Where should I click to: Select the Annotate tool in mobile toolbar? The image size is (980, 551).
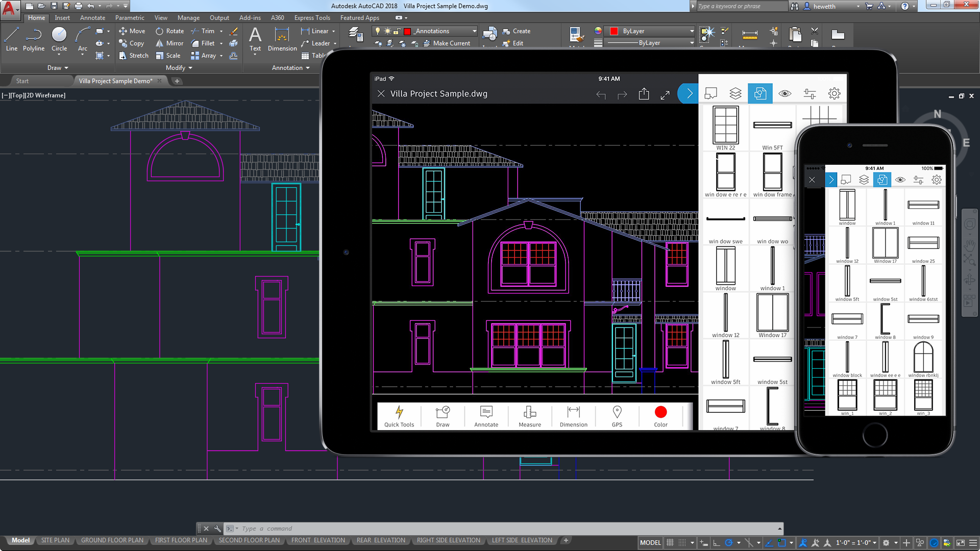486,415
